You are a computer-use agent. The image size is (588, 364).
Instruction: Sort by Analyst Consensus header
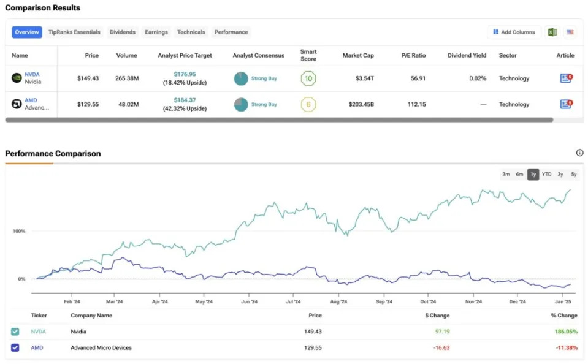(x=258, y=56)
